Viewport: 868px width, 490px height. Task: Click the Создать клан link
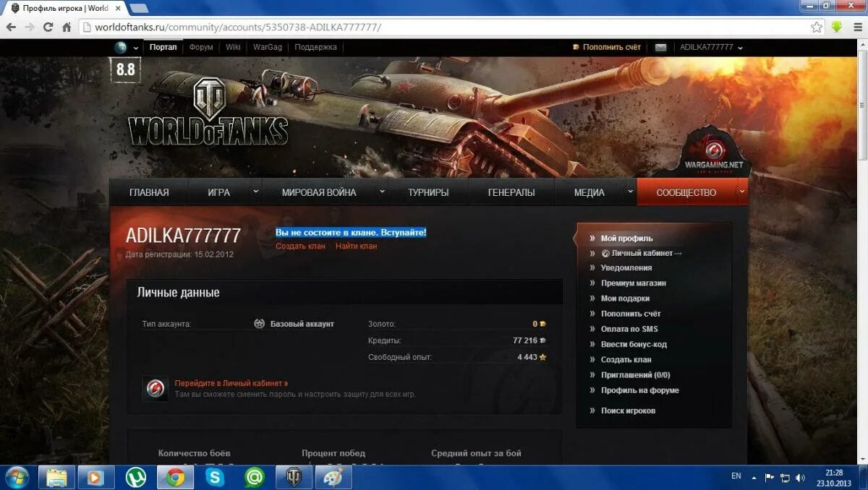[x=299, y=246]
